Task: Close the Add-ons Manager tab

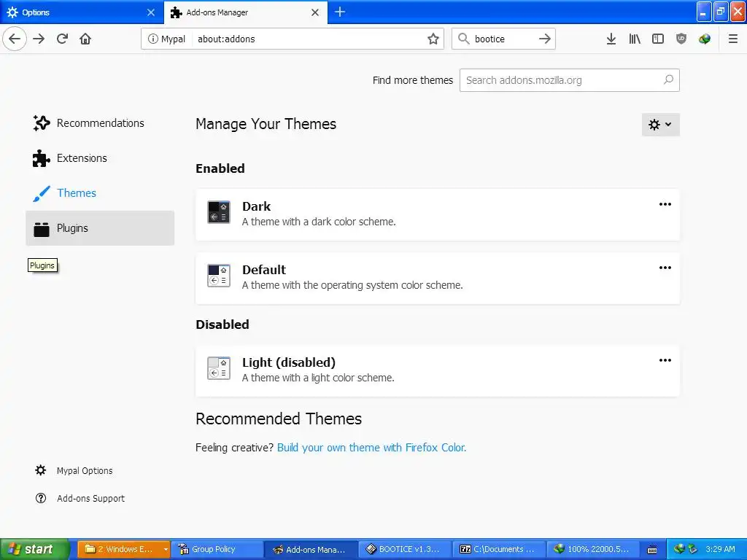Action: (x=315, y=12)
